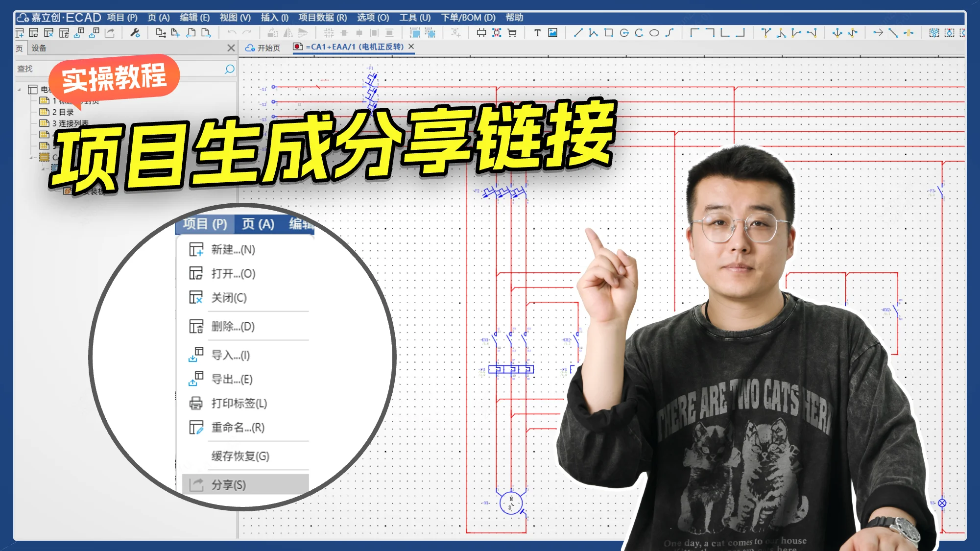The width and height of the screenshot is (980, 551).
Task: Click the new project toolbar icon
Action: [x=19, y=33]
